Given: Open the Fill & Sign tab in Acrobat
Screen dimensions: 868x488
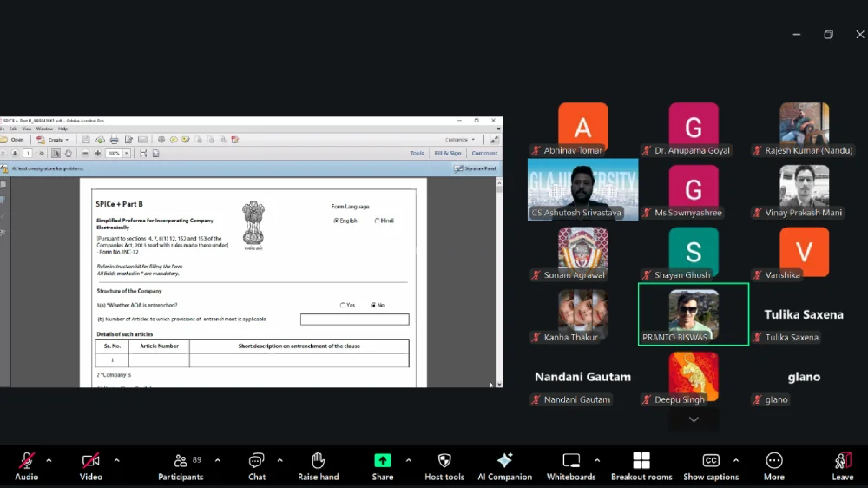Looking at the screenshot, I should click(x=448, y=153).
